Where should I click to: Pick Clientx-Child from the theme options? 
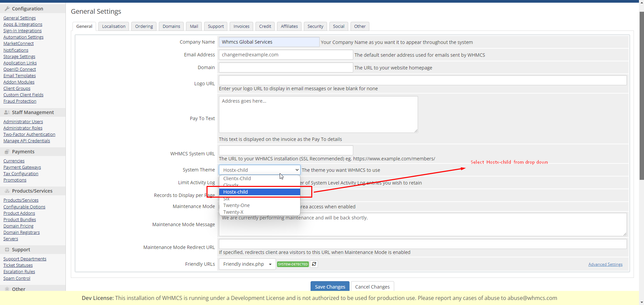237,179
